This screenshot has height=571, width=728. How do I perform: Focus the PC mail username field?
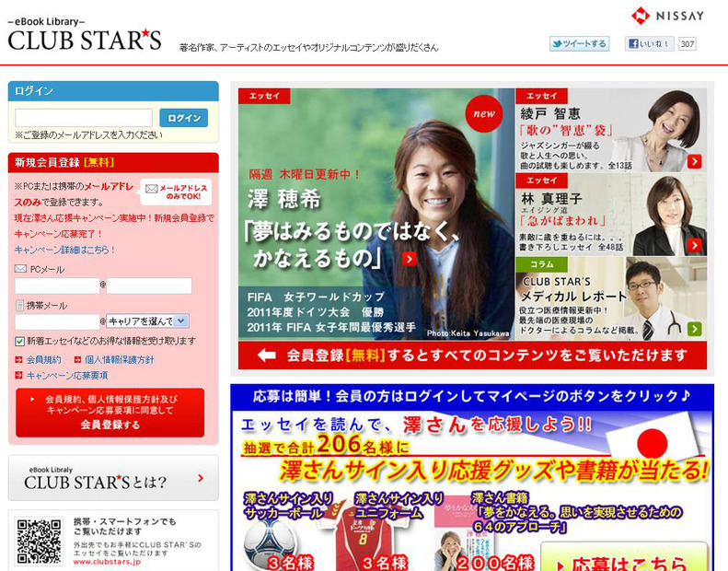coord(57,285)
